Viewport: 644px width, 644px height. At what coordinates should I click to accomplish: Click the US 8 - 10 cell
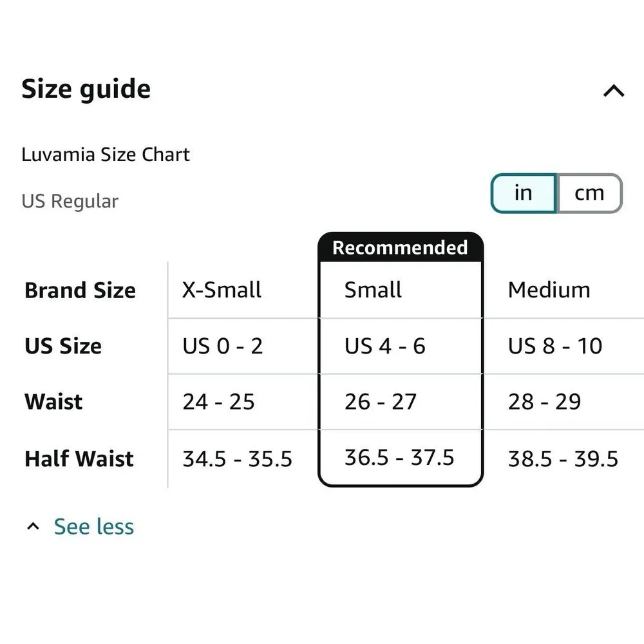pos(554,346)
